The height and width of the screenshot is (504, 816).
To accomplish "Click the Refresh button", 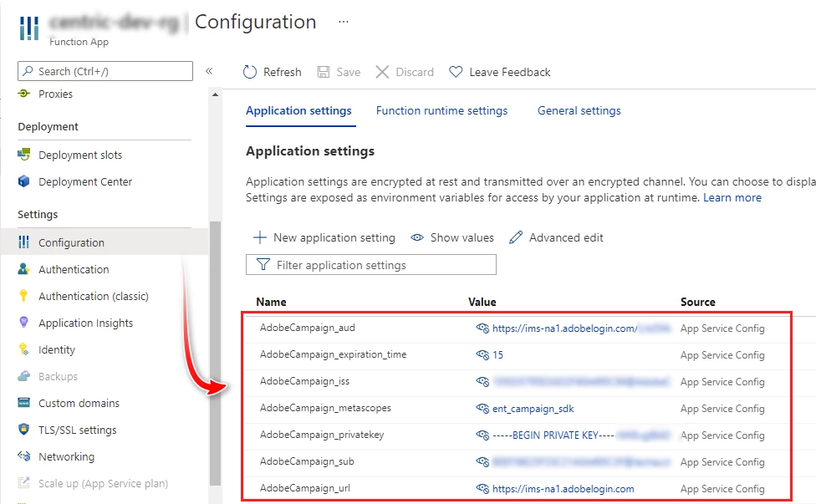I will (273, 72).
